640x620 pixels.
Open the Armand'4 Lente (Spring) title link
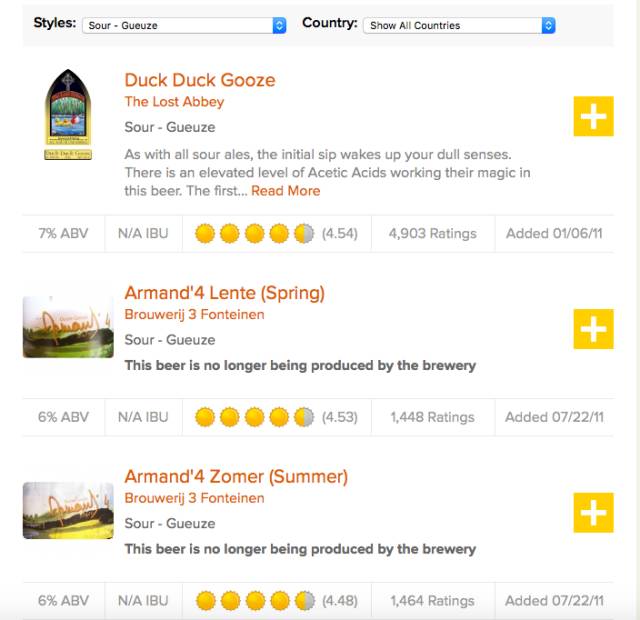[224, 293]
